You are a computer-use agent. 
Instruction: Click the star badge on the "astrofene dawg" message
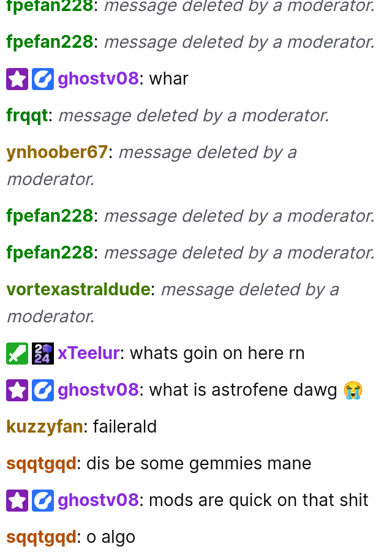pos(17,390)
